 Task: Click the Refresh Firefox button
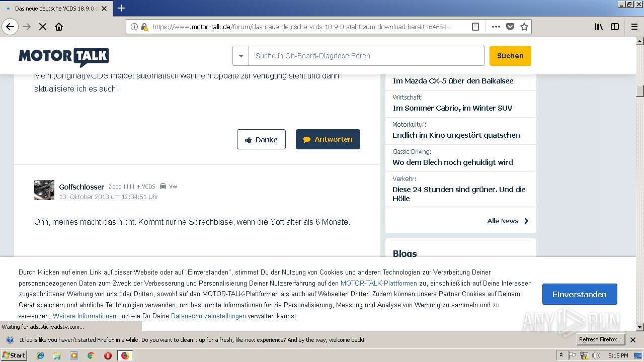pyautogui.click(x=601, y=339)
